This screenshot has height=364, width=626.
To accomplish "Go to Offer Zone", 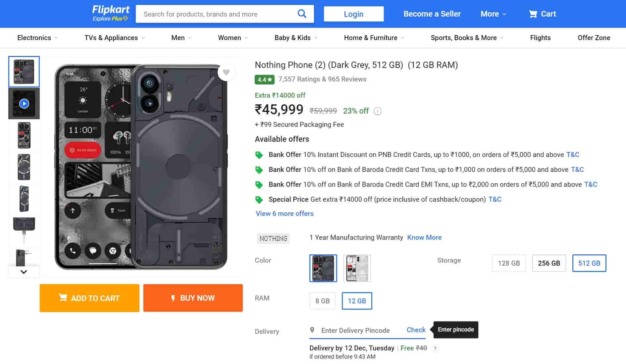I will [594, 38].
